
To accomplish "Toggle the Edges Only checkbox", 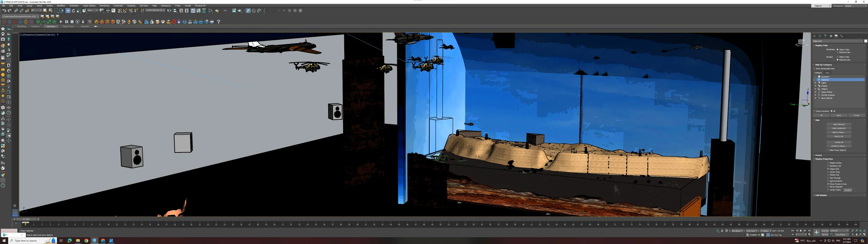I will pyautogui.click(x=828, y=169).
